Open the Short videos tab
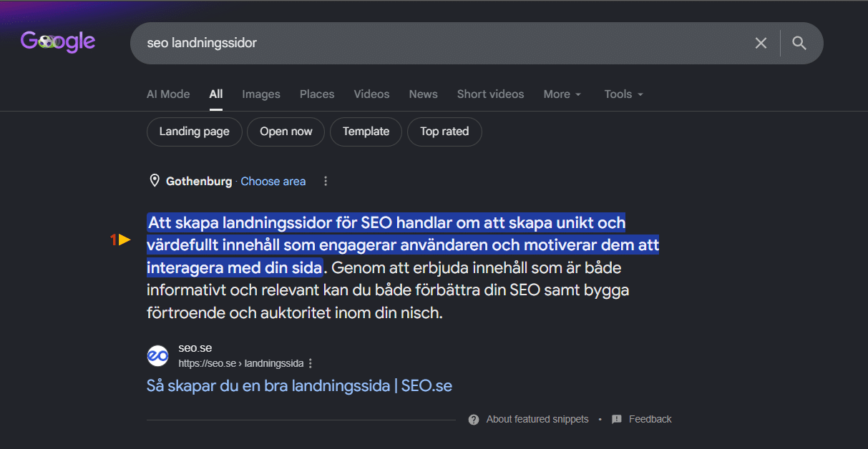The width and height of the screenshot is (868, 449). click(x=490, y=94)
